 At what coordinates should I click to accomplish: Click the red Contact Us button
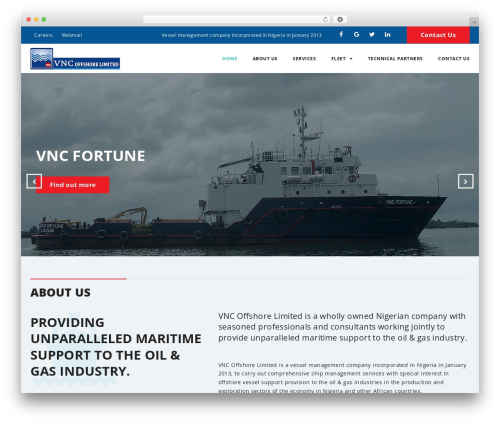(x=438, y=35)
